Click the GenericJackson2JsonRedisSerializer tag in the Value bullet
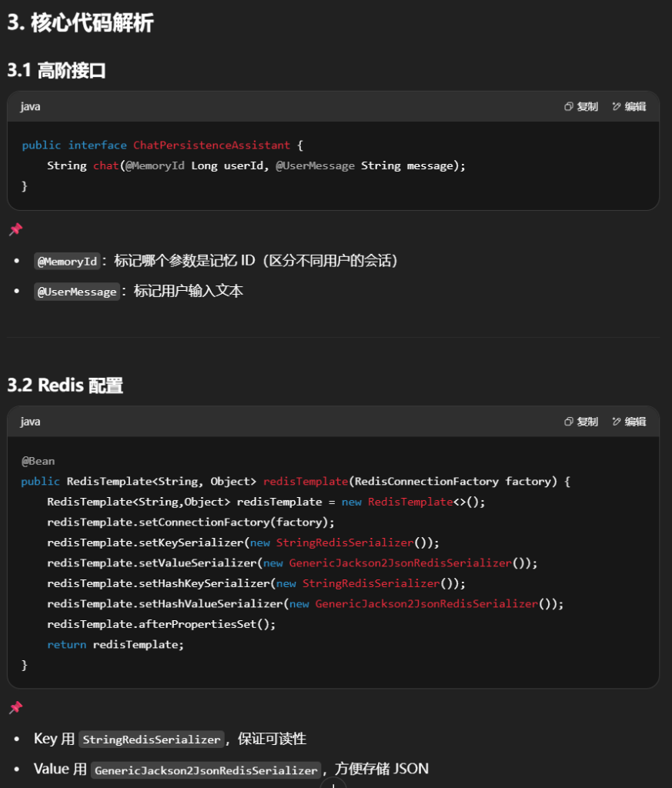The image size is (672, 788). [206, 770]
